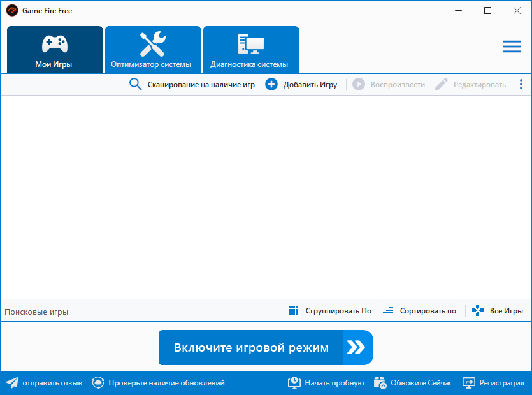Minimize the Game Fire Free window
The width and height of the screenshot is (532, 395).
(458, 11)
